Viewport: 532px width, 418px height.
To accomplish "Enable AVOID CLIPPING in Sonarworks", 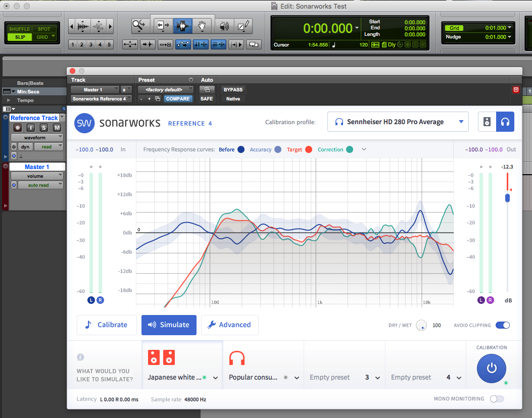I will [503, 325].
